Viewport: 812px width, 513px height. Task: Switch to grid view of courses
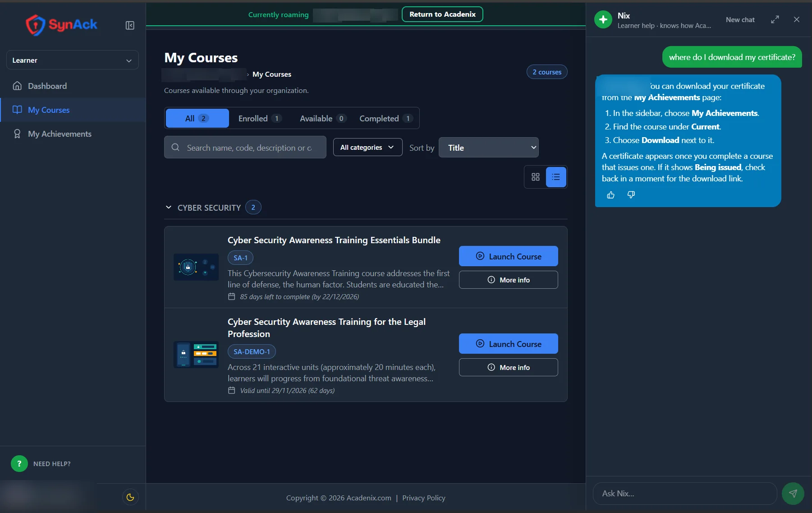(536, 177)
